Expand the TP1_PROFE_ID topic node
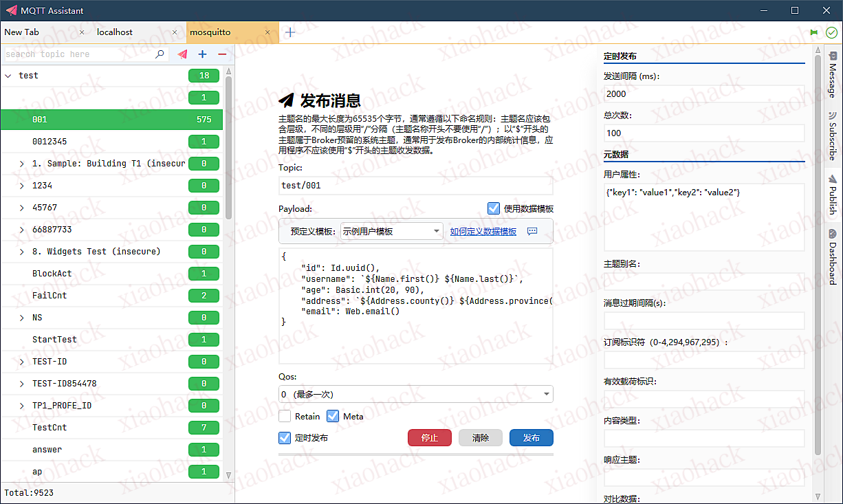Image resolution: width=843 pixels, height=504 pixels. coord(22,406)
